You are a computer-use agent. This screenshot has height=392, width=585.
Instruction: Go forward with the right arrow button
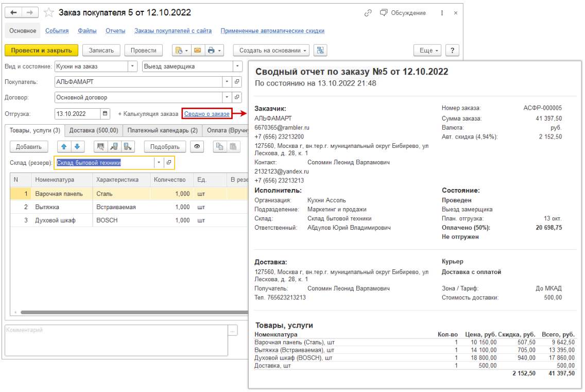point(29,13)
